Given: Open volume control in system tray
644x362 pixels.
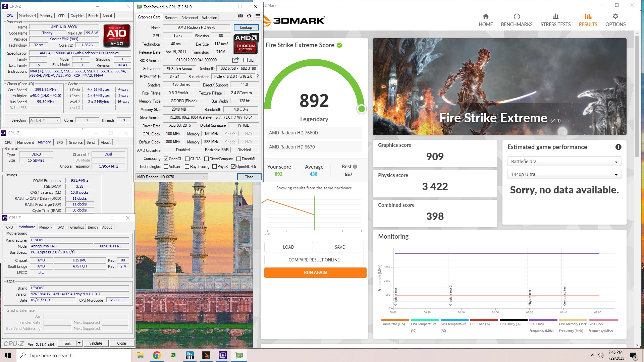Looking at the screenshot, I should 600,355.
